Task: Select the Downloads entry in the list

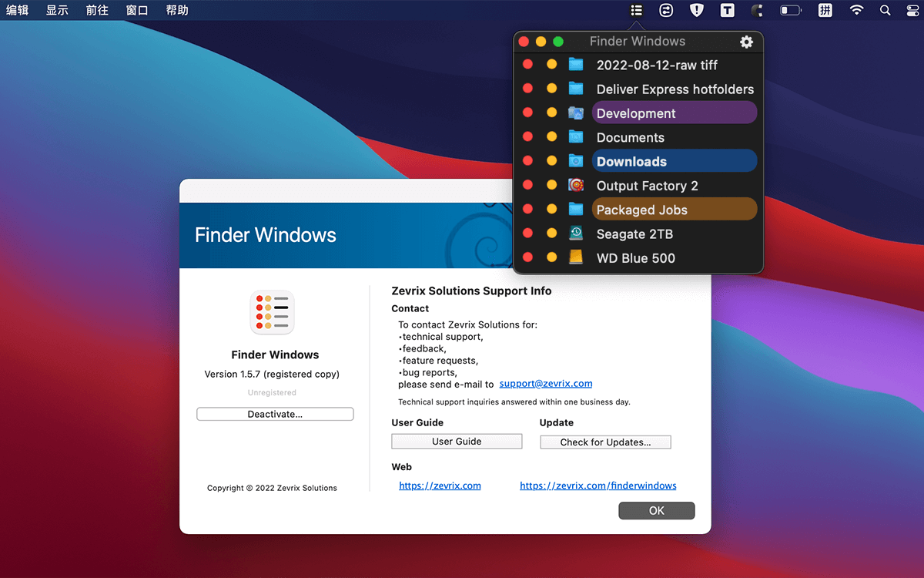Action: 675,160
